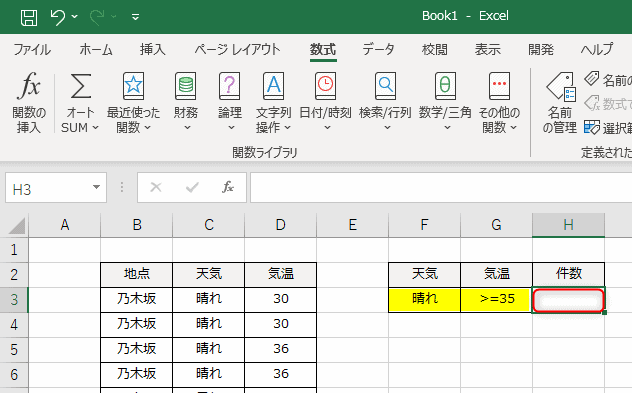Select column E header

(353, 225)
